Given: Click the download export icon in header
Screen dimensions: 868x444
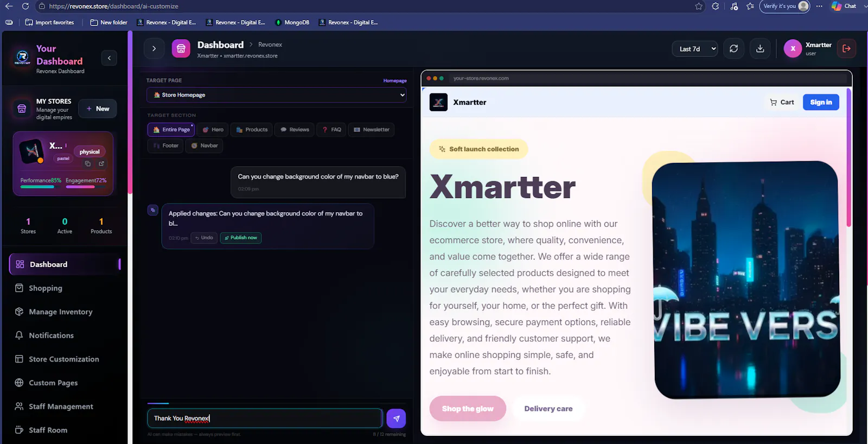Looking at the screenshot, I should (760, 48).
